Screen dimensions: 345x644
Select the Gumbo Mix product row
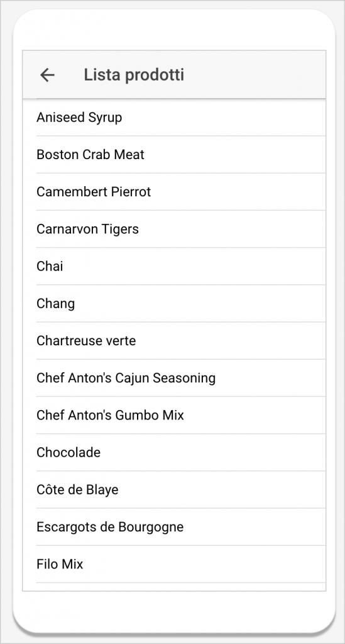point(174,415)
